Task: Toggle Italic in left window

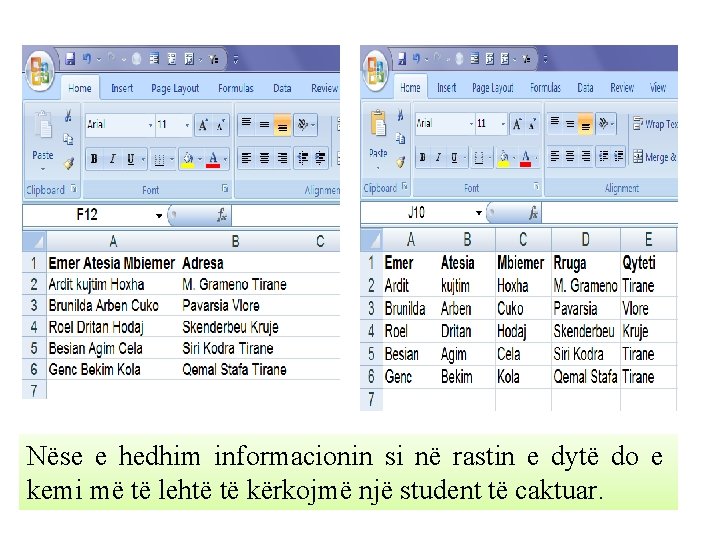Action: pyautogui.click(x=112, y=159)
